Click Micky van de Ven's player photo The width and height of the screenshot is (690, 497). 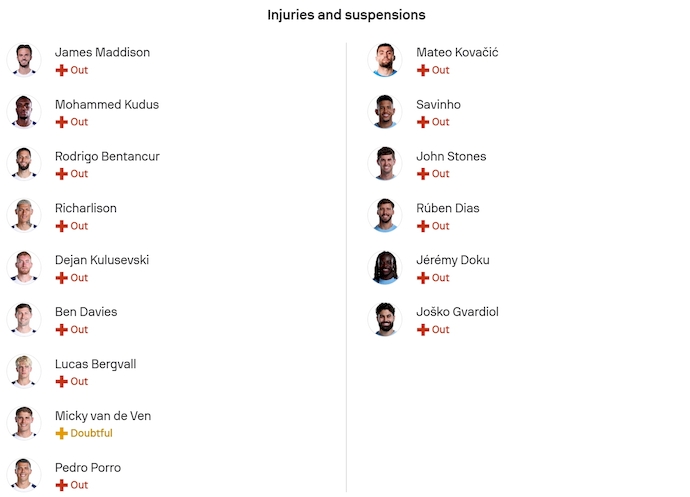pyautogui.click(x=24, y=423)
